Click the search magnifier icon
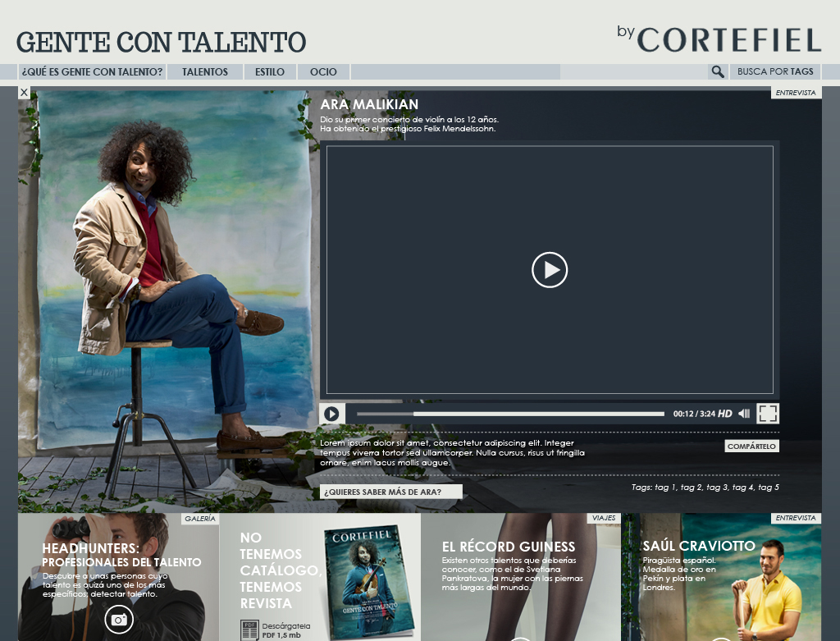Image resolution: width=840 pixels, height=641 pixels. 718,72
